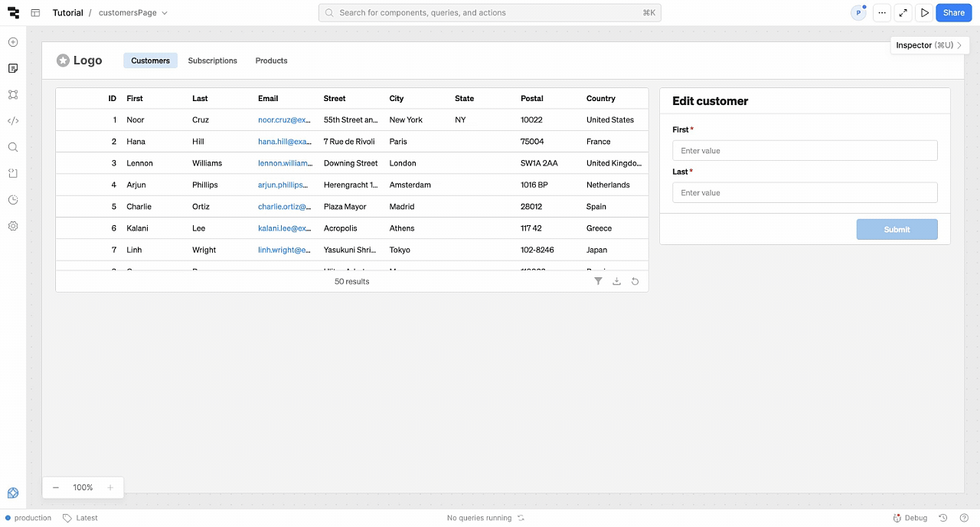Expand the Inspector panel
Screen dimensions: 980x527
928,45
